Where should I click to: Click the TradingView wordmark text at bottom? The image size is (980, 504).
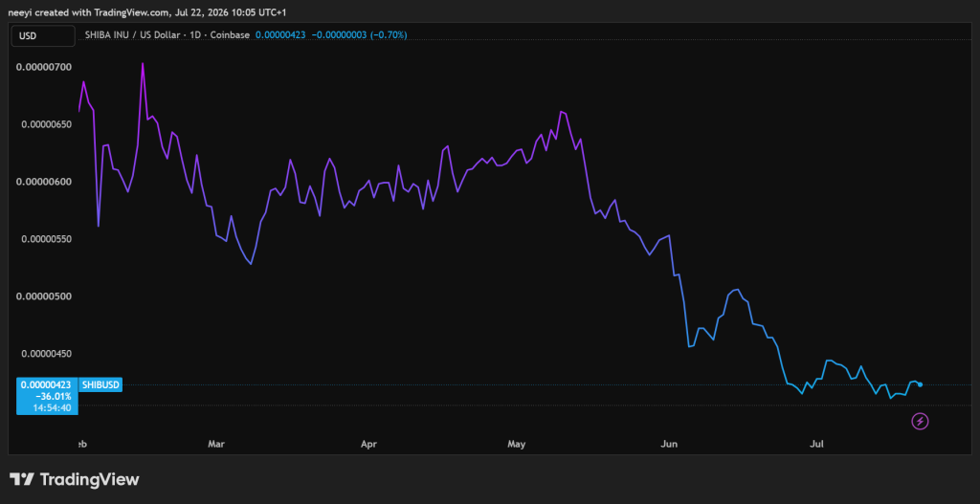(x=89, y=480)
